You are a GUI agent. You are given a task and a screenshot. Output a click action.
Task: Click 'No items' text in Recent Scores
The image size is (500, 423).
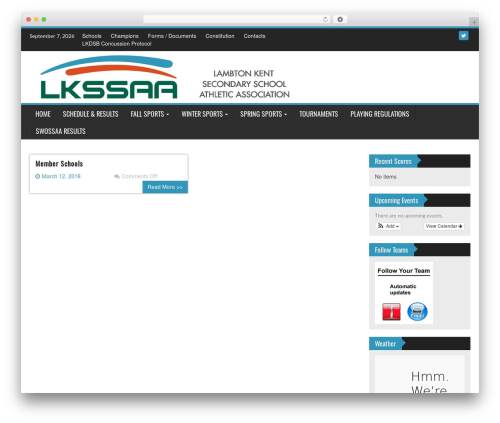(385, 177)
